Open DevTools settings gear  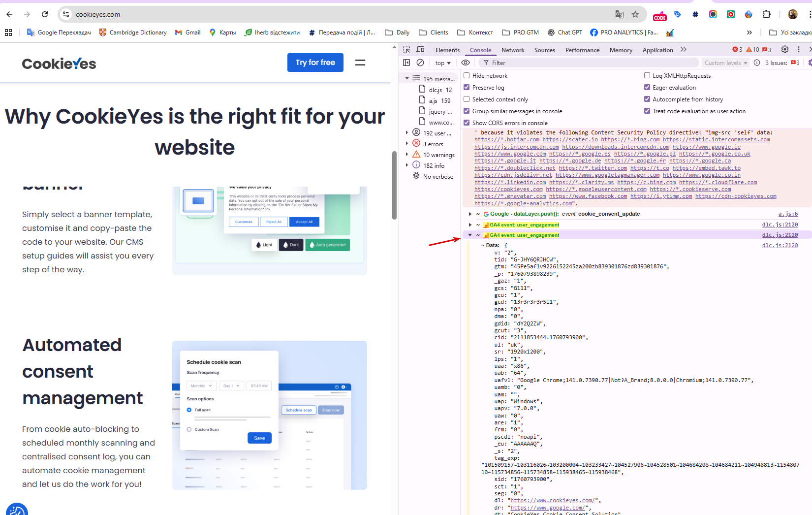point(785,49)
